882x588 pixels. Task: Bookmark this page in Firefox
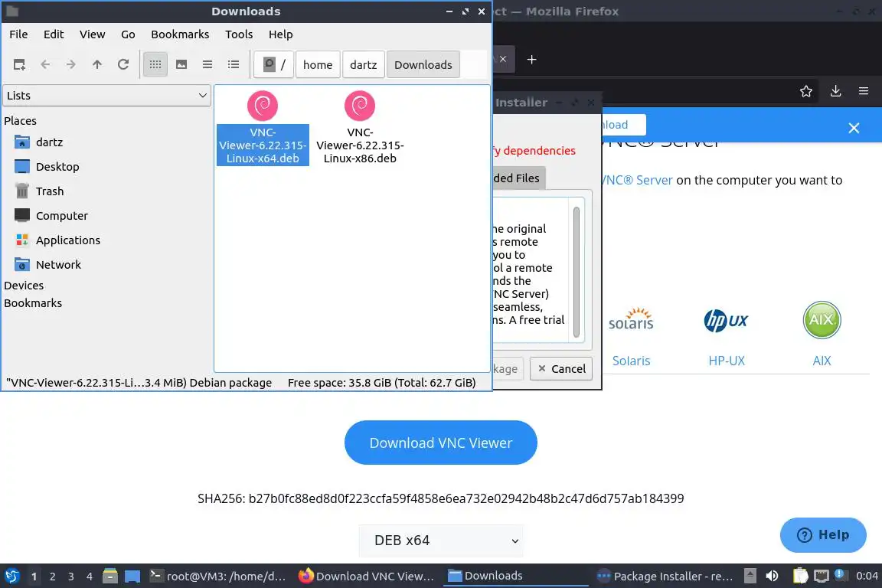click(806, 91)
